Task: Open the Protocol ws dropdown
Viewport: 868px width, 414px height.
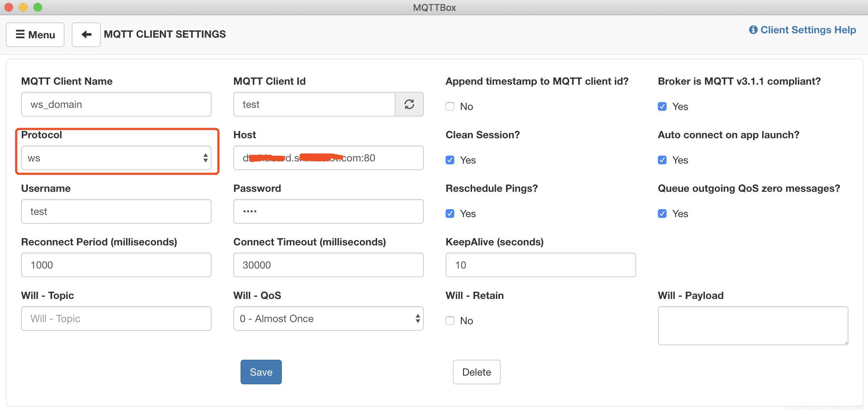Action: click(116, 158)
